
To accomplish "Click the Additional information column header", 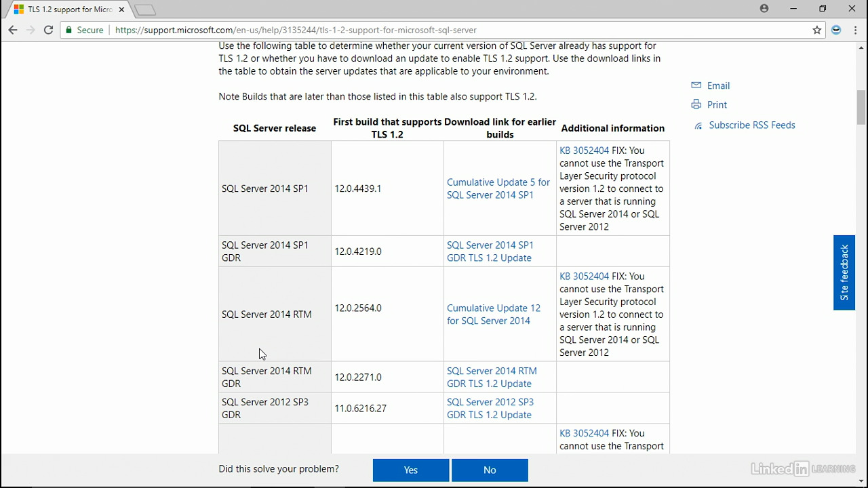I will 612,128.
